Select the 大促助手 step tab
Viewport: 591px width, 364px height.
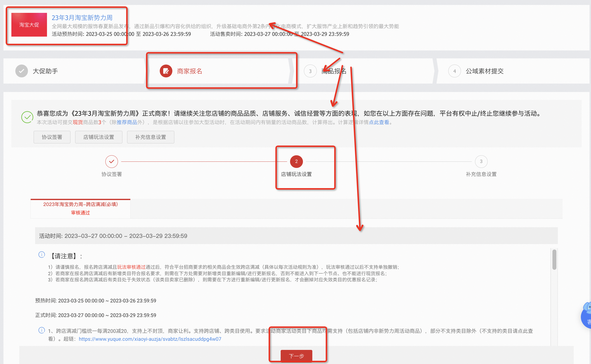(x=74, y=71)
